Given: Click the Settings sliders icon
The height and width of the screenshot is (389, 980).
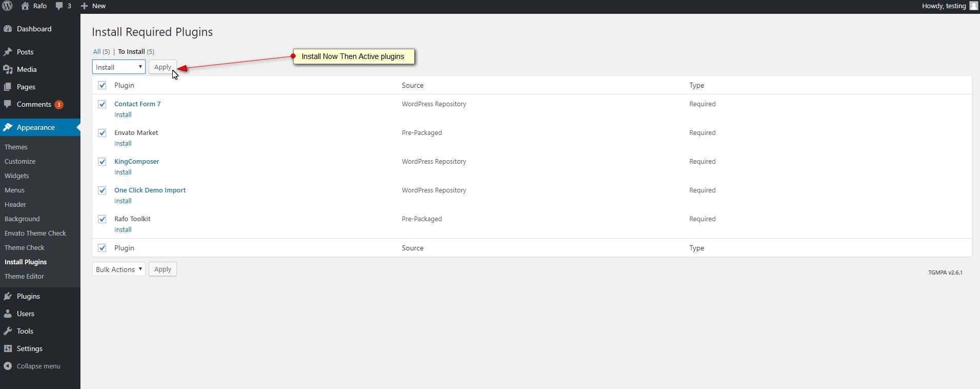Looking at the screenshot, I should point(8,348).
